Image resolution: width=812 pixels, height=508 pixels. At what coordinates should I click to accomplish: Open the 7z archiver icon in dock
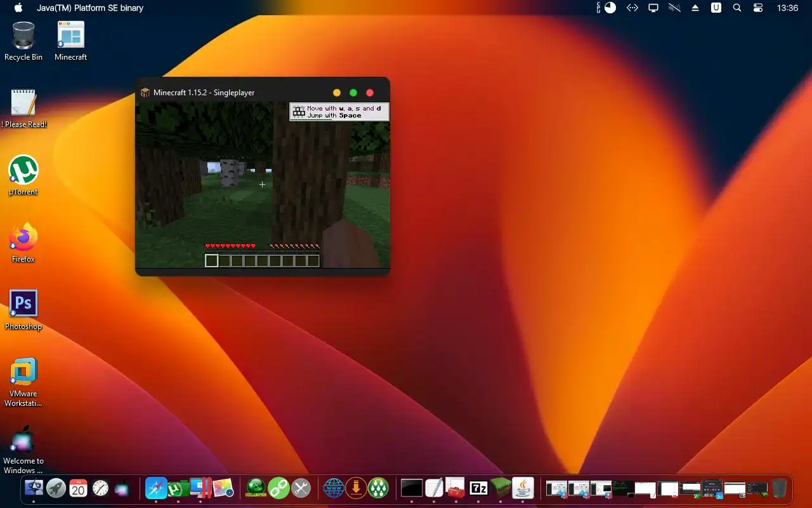click(478, 488)
